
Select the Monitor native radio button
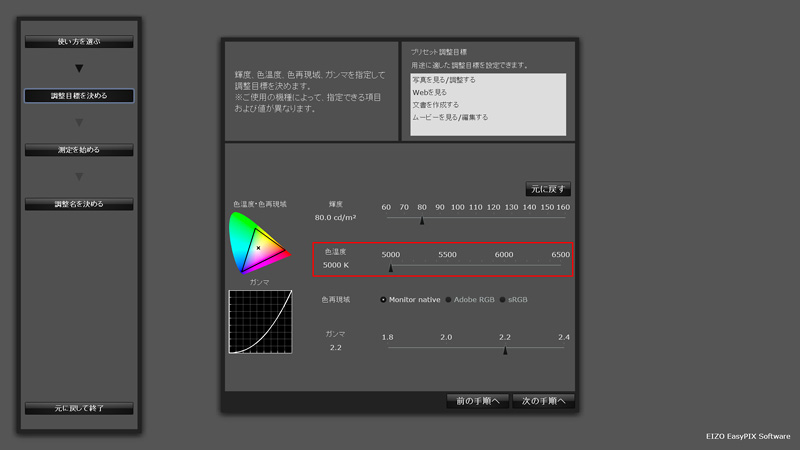click(x=384, y=299)
